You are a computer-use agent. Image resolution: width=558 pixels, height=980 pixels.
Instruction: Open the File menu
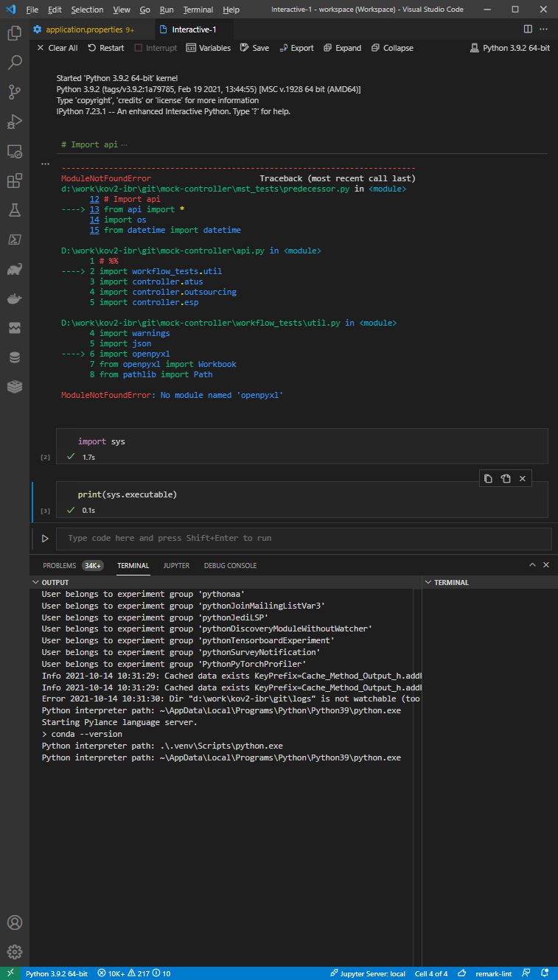32,10
